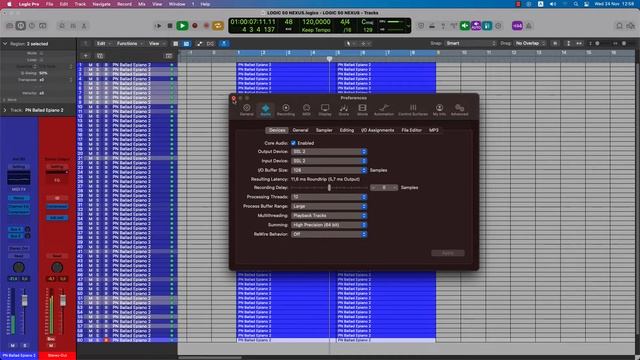
Task: Toggle the Inspector button in control bar
Action: [x=20, y=26]
